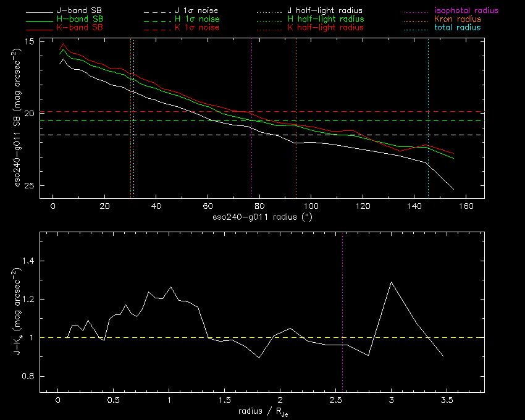Click the J half-light radius legend text

coord(325,11)
